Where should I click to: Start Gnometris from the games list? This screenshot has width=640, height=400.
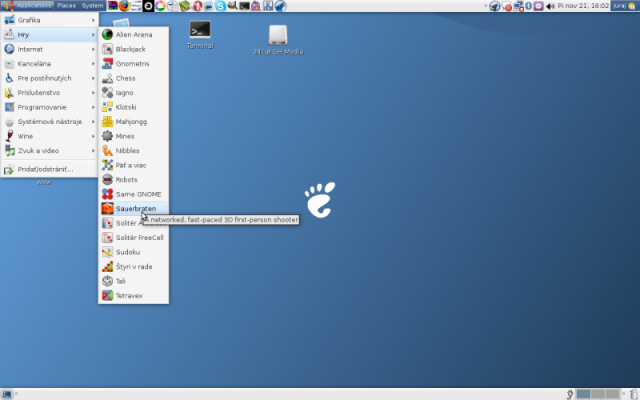tap(133, 64)
